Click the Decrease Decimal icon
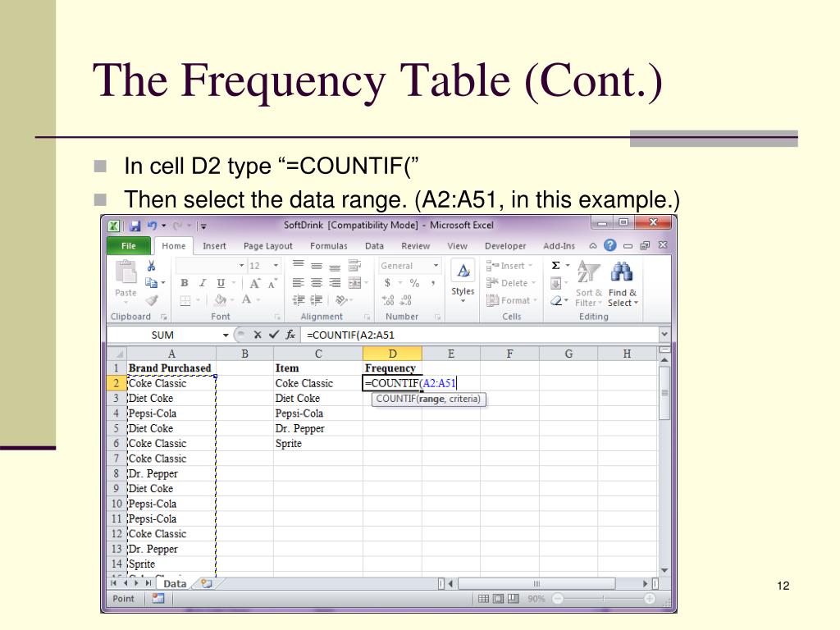This screenshot has height=630, width=840. (x=406, y=300)
